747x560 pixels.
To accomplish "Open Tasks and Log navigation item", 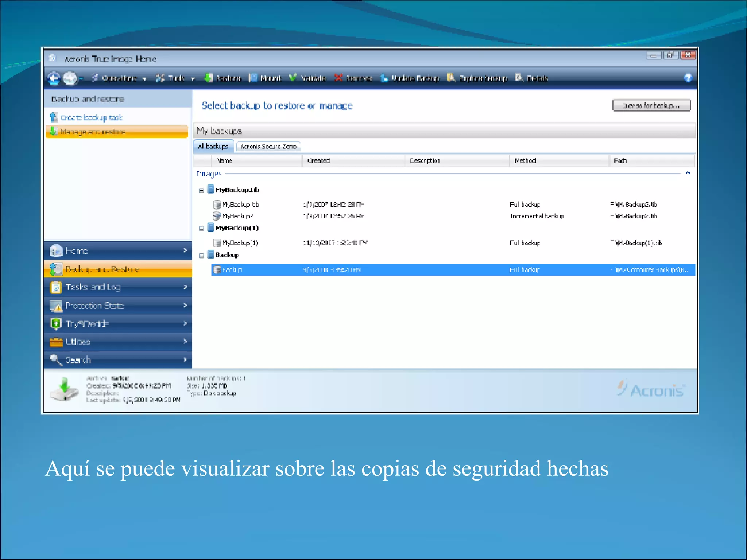I will [118, 287].
